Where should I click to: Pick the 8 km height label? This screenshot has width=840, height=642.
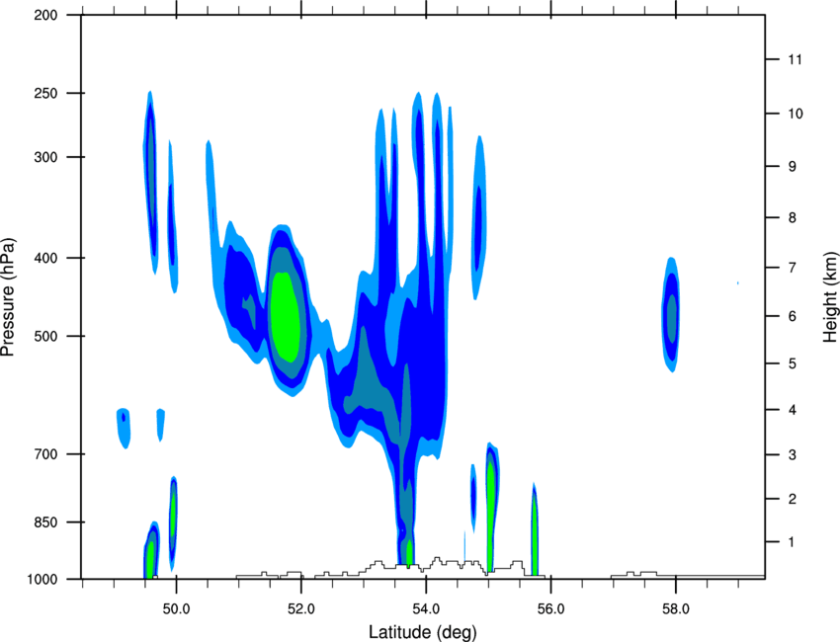(792, 218)
